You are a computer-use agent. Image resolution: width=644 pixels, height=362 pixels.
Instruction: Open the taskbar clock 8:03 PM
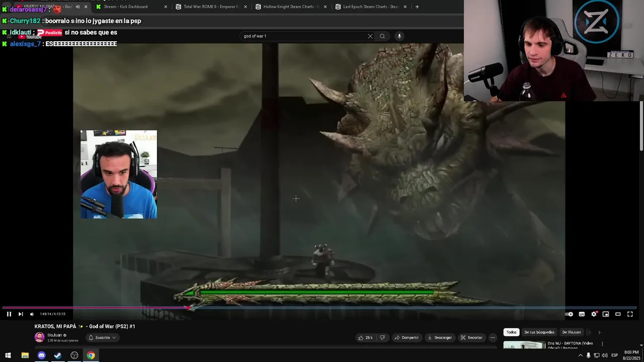point(631,355)
